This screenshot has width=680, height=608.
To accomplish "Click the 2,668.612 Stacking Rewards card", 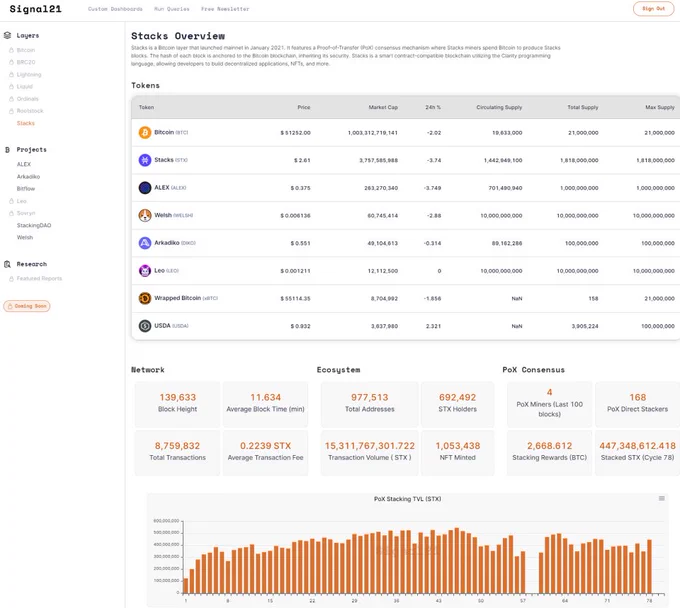I will 549,452.
